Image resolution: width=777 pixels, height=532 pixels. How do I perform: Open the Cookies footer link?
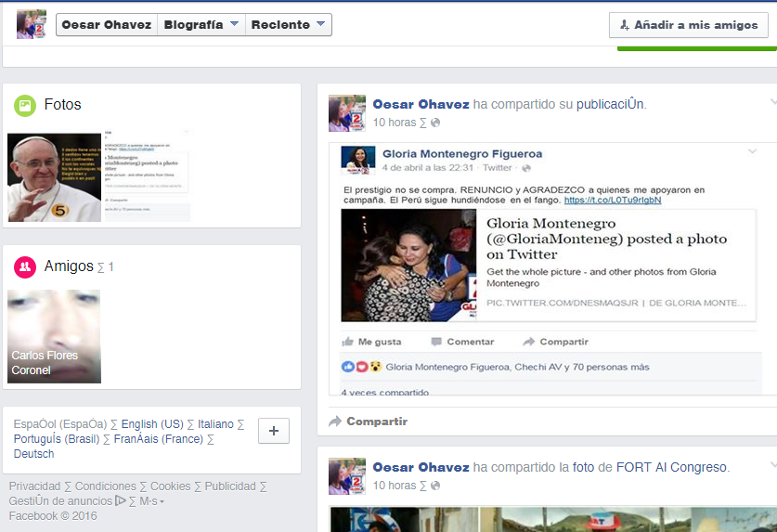(171, 487)
